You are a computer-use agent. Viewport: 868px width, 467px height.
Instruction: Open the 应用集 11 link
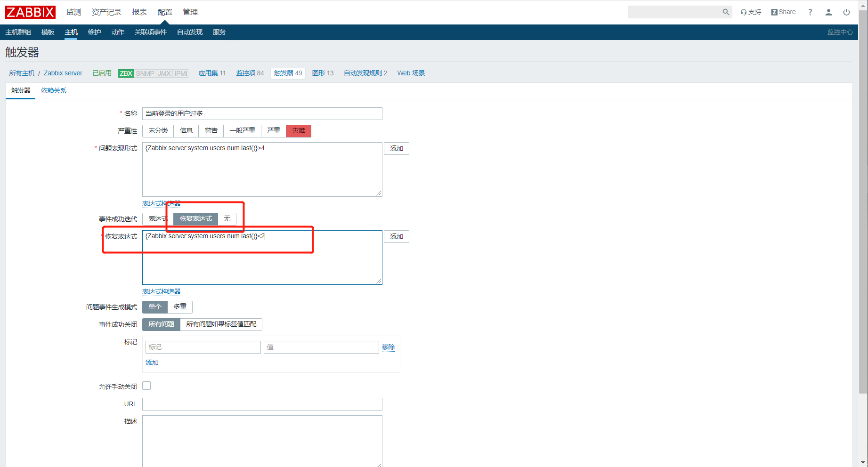[212, 73]
